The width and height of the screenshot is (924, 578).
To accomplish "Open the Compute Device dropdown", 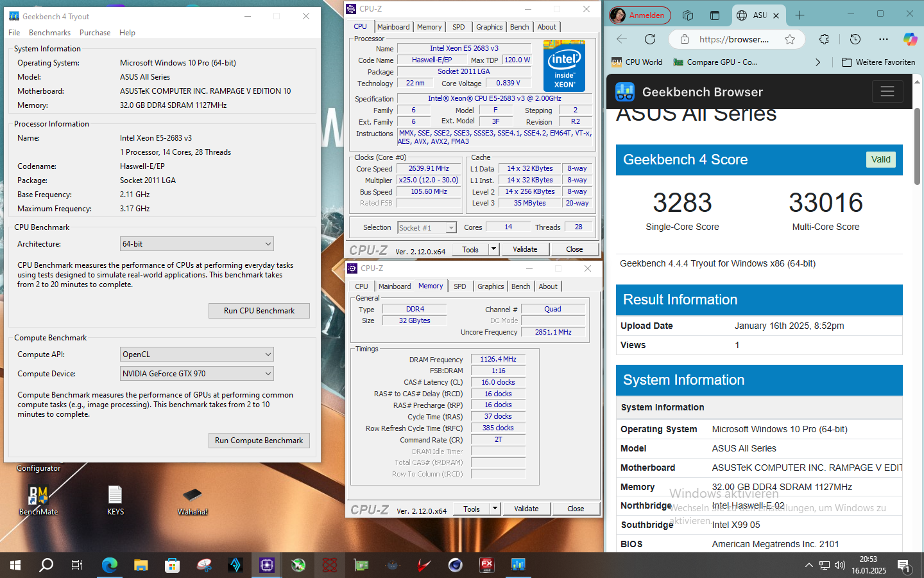I will (x=197, y=374).
